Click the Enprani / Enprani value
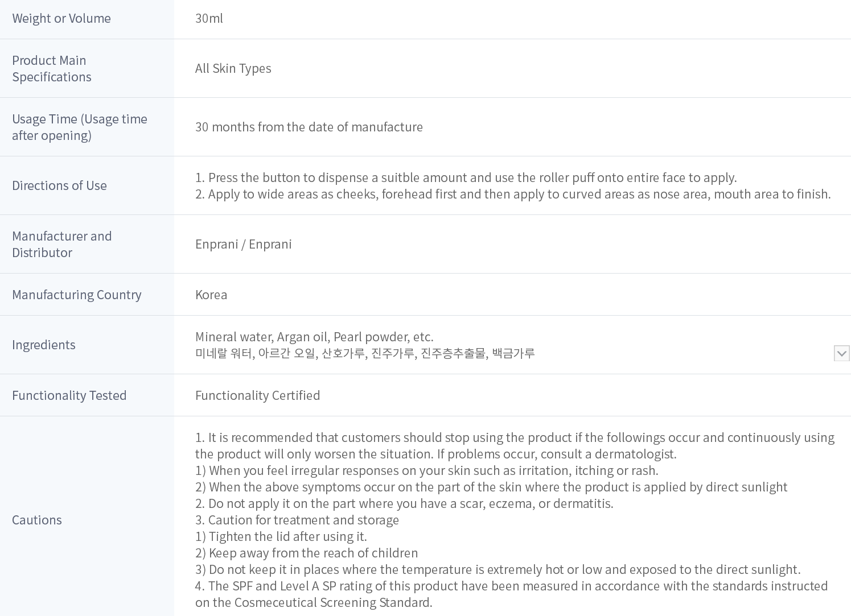 click(243, 244)
